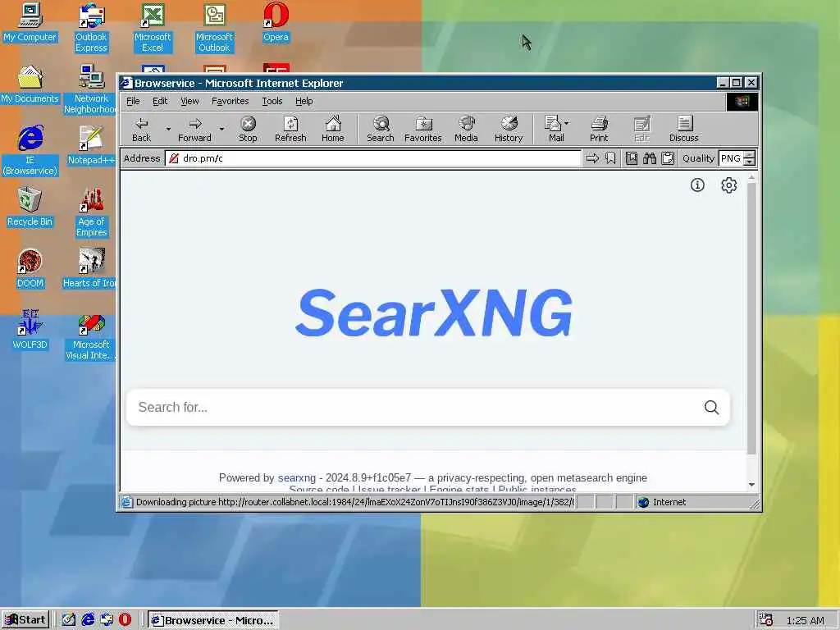Viewport: 840px width, 630px height.
Task: Select the DOOM desktop icon
Action: (x=30, y=268)
